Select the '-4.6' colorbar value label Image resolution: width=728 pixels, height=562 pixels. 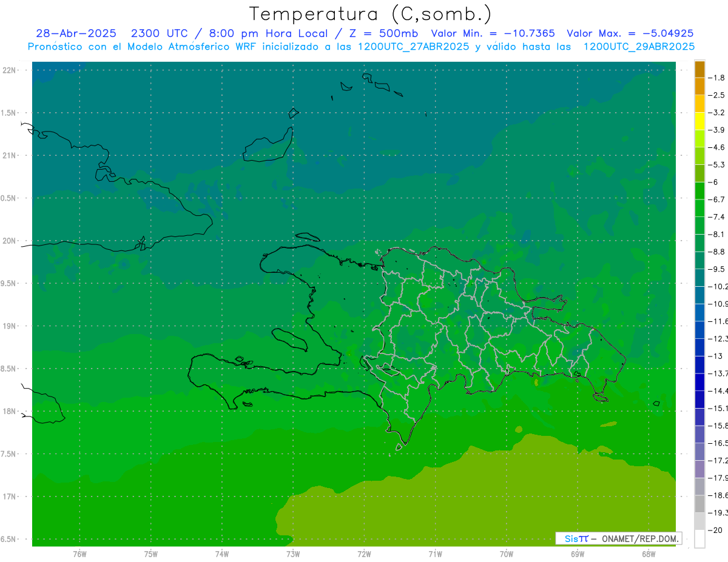click(718, 147)
